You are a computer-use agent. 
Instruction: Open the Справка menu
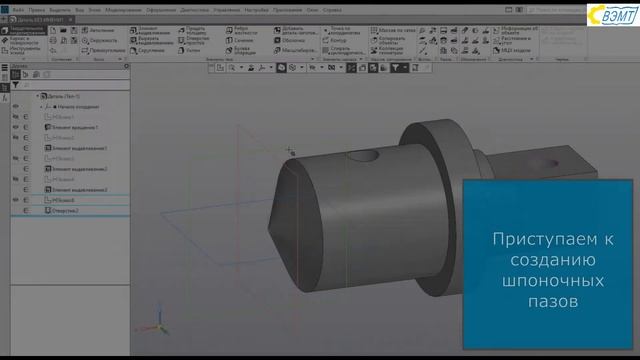332,10
